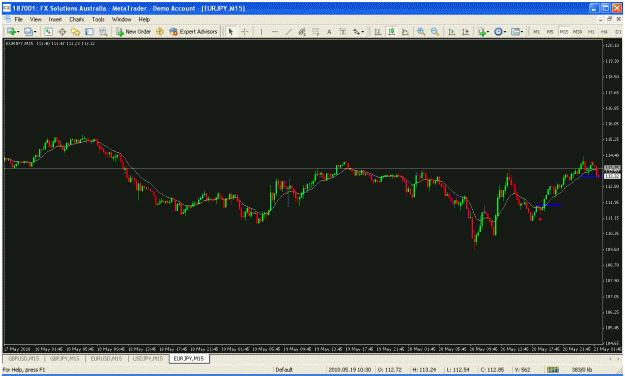This screenshot has width=625, height=376.
Task: Open the Templates dropdown
Action: 517,31
